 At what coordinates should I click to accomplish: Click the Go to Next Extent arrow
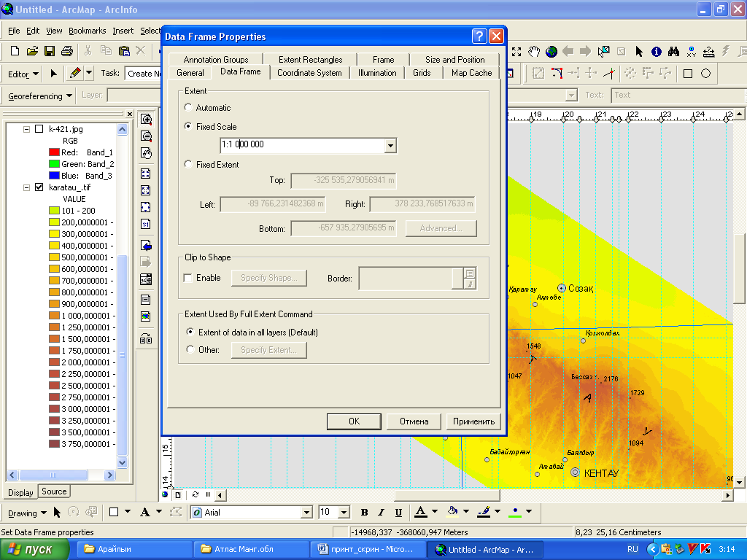[x=585, y=51]
